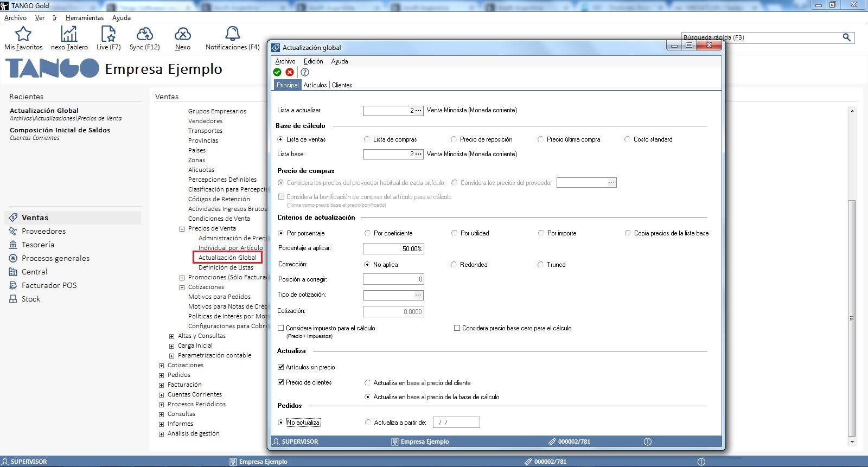This screenshot has width=868, height=467.
Task: Collapse the Precios de Venta node
Action: click(182, 229)
